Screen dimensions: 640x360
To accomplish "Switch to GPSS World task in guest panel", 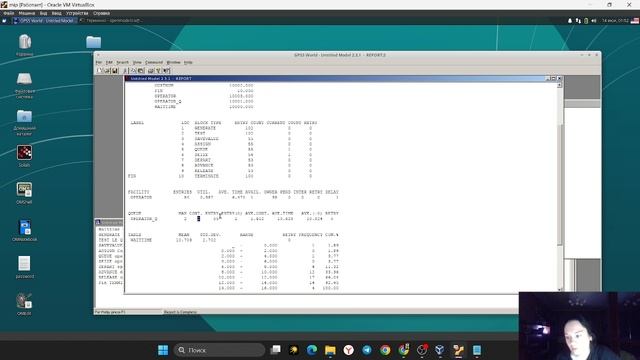I will (44, 20).
